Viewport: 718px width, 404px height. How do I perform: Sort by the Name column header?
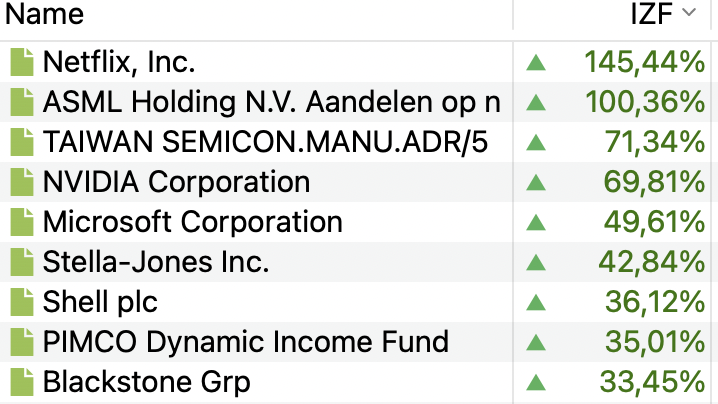[45, 14]
